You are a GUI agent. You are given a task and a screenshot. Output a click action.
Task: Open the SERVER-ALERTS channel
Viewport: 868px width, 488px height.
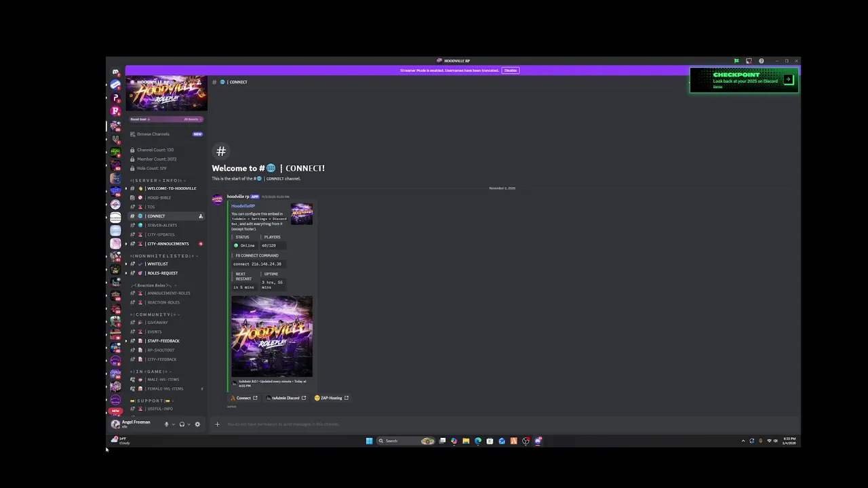[x=166, y=225]
